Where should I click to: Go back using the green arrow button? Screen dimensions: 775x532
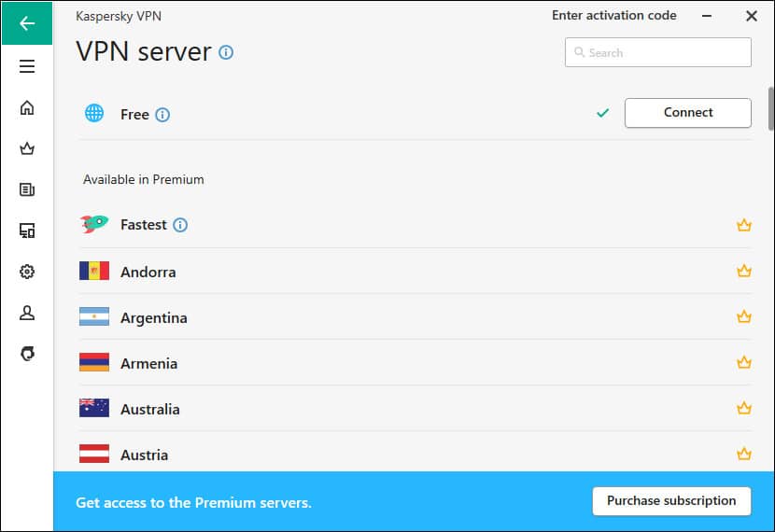(x=27, y=23)
